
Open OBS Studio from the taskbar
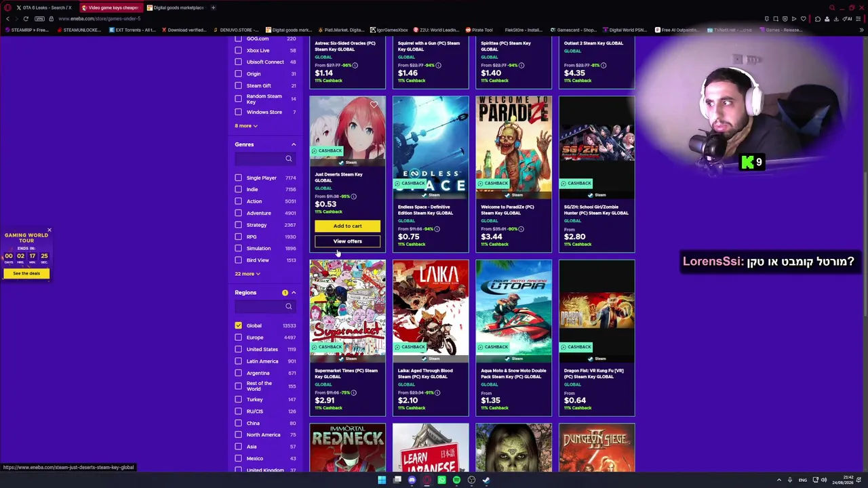point(471,480)
